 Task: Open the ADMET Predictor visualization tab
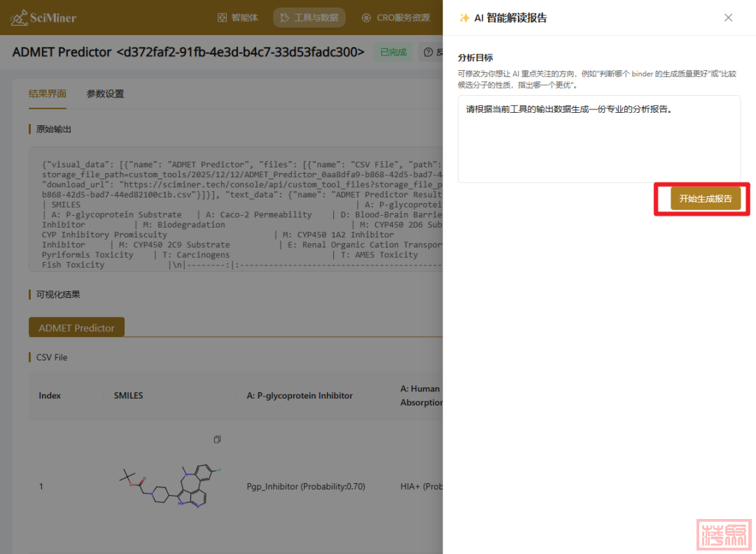[x=76, y=328]
